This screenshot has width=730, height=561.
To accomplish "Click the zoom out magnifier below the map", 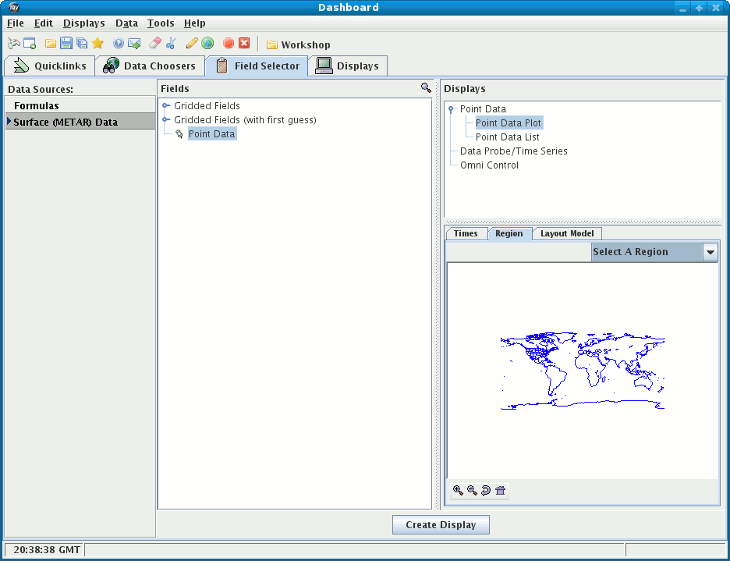I will (x=472, y=490).
